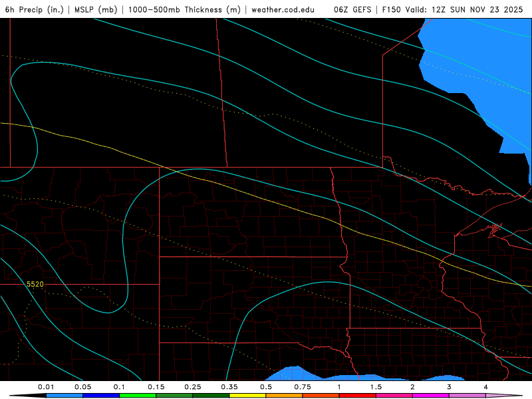The image size is (532, 399).
Task: Click the 0.01 legend value
Action: click(x=46, y=387)
